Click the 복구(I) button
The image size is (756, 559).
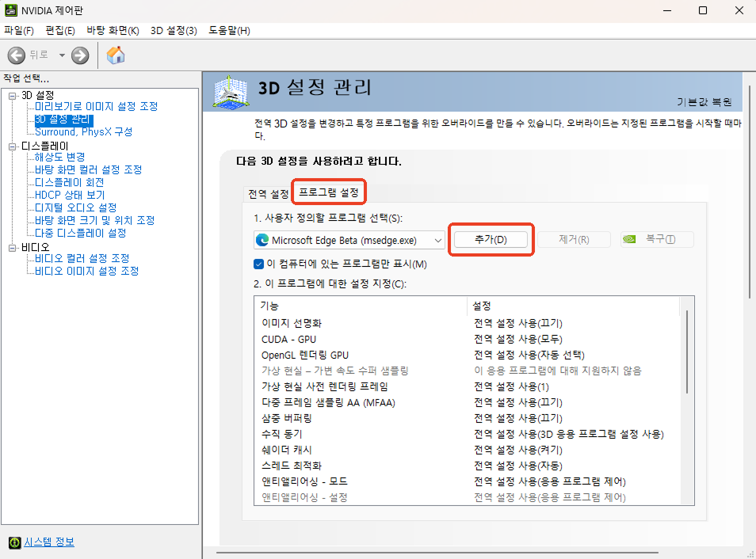(657, 239)
